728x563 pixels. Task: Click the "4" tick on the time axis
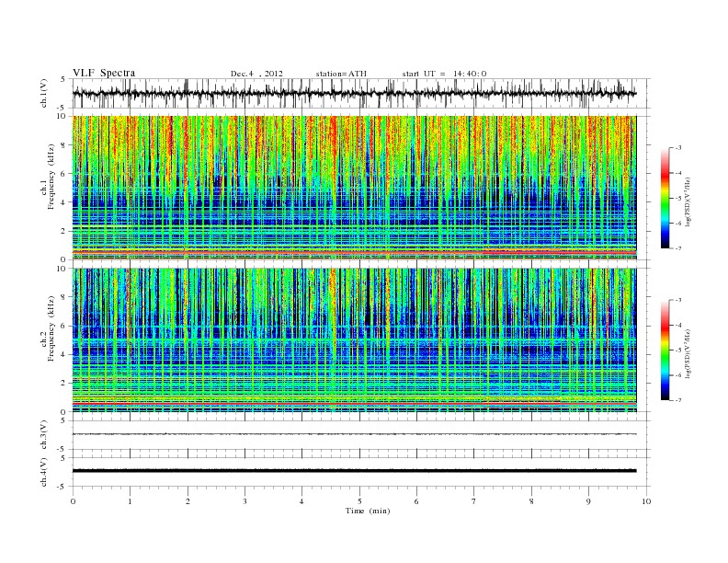pyautogui.click(x=301, y=501)
